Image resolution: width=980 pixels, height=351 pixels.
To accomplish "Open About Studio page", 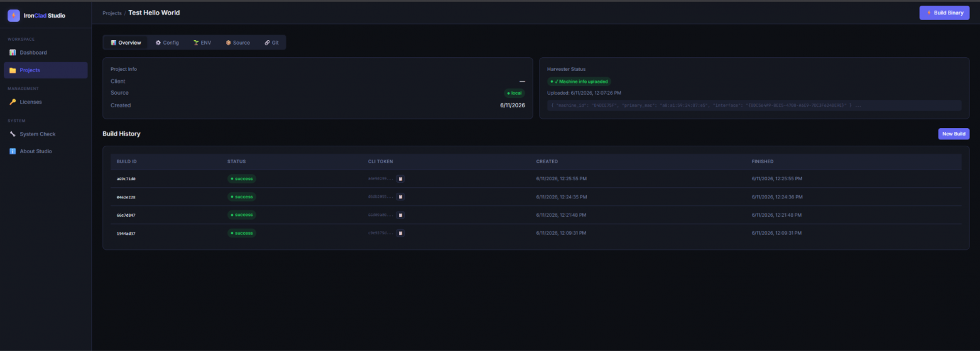I will pos(46,151).
